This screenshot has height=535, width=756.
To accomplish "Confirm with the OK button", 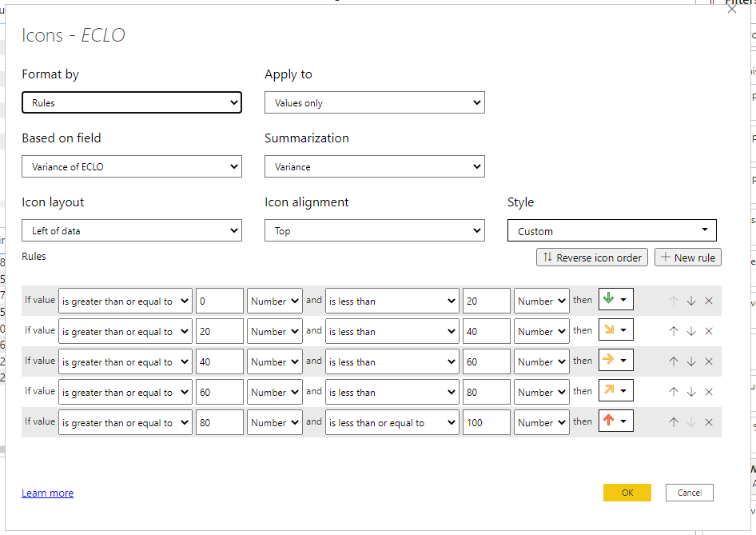I will (x=627, y=493).
